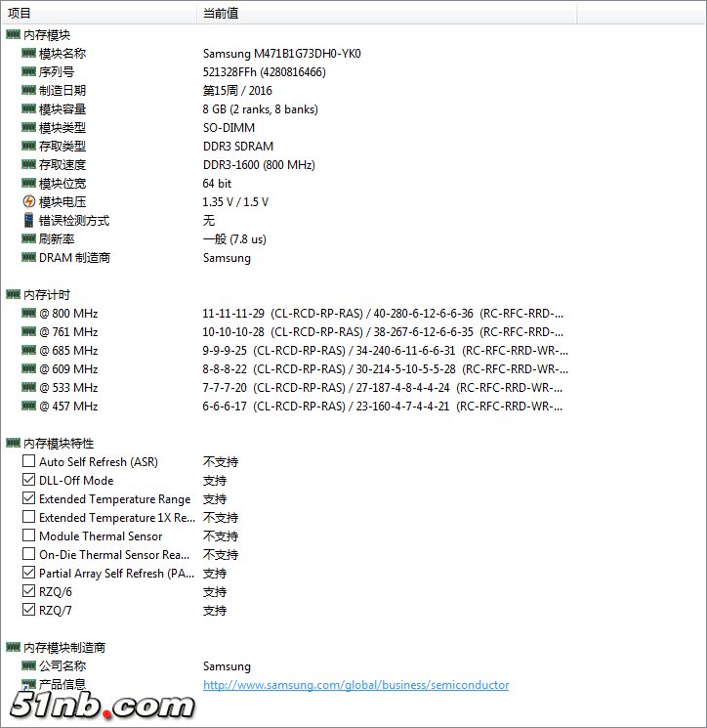
Task: Click the module voltage lightning icon
Action: 28,202
